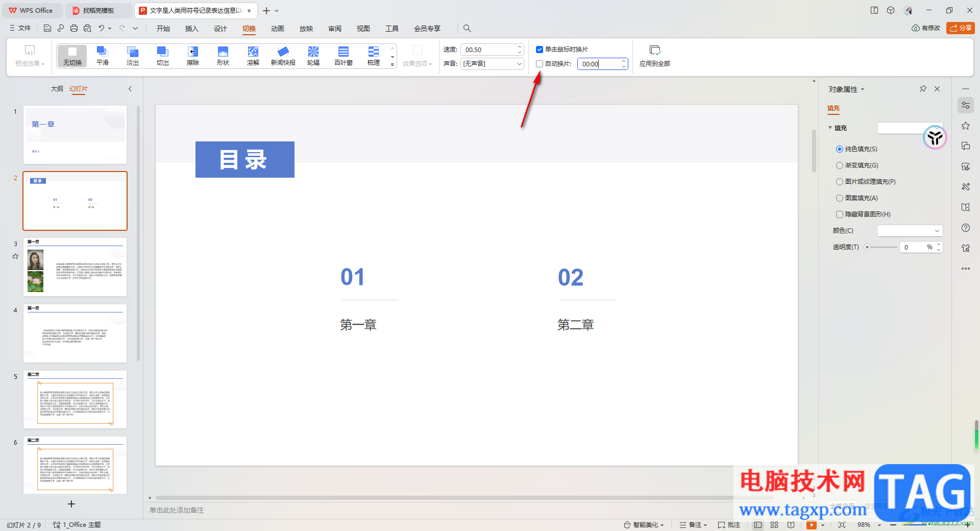Open the 智能美化 dropdown in status bar

644,525
